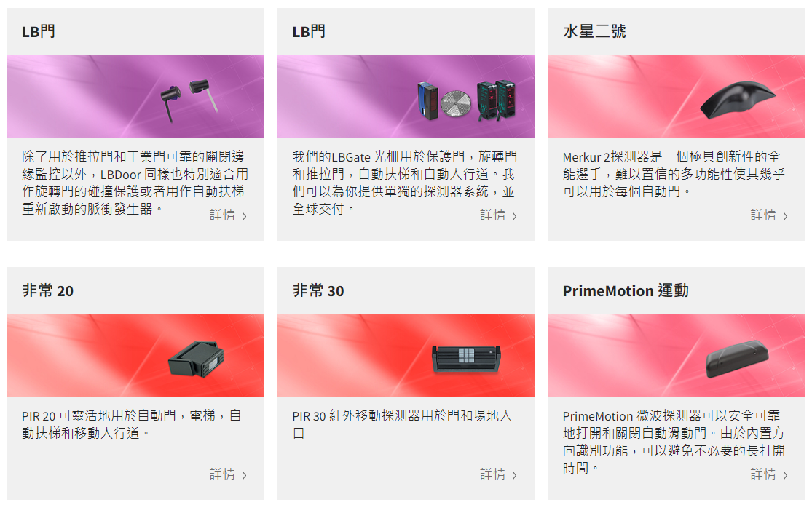Image resolution: width=812 pixels, height=505 pixels.
Task: Select the 水星二號 card title
Action: click(594, 31)
